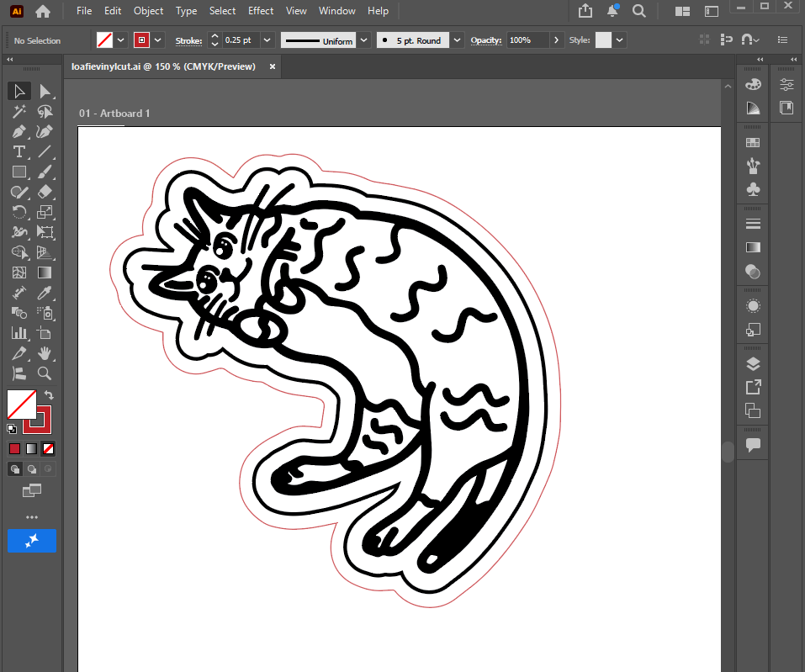Open the 5 pt. Round brush dropdown
This screenshot has height=672, width=805.
[x=458, y=40]
